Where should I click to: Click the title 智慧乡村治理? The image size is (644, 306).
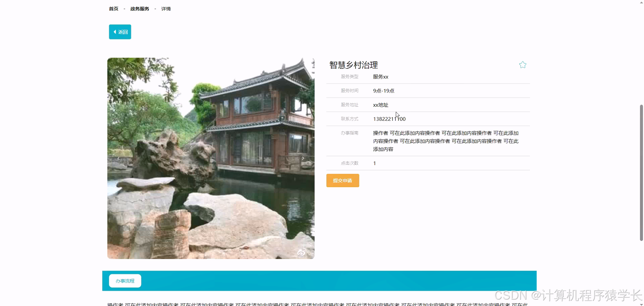pos(353,65)
